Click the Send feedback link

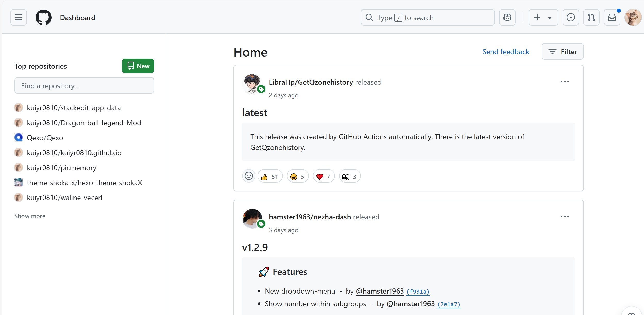pyautogui.click(x=506, y=52)
